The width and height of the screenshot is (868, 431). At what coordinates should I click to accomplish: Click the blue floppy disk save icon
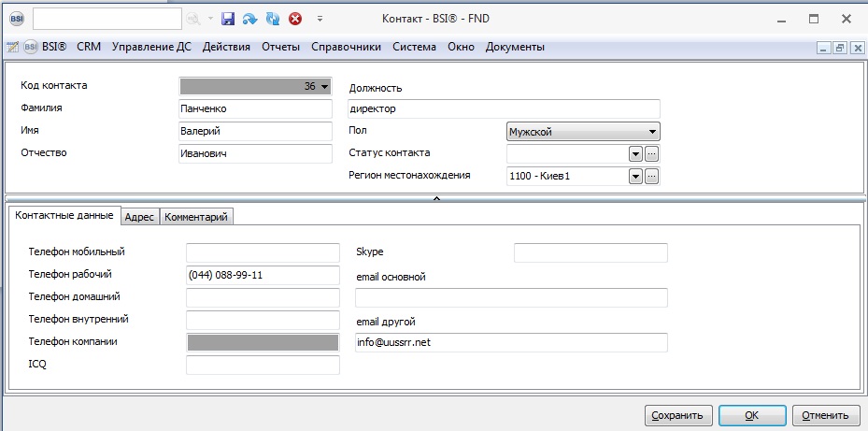click(227, 18)
